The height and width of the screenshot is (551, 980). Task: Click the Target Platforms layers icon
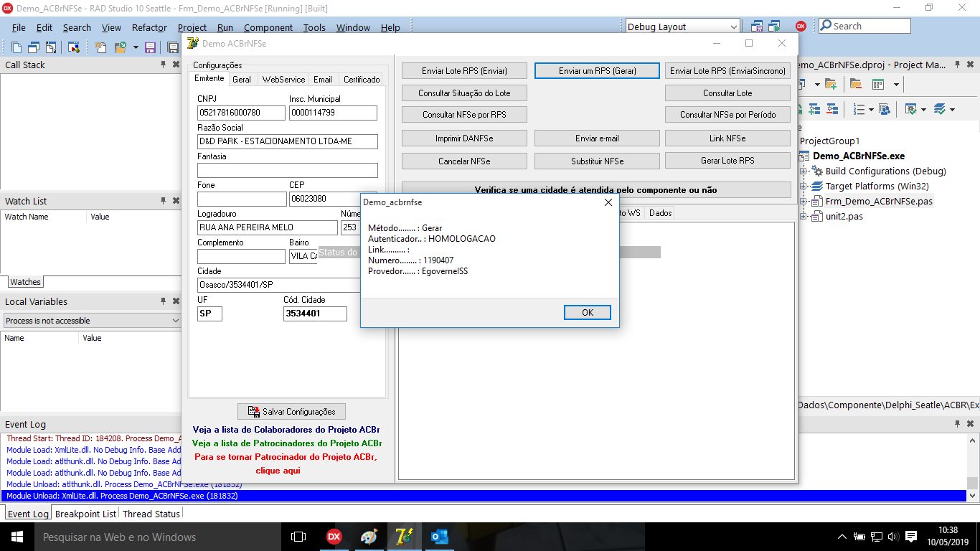coord(817,187)
